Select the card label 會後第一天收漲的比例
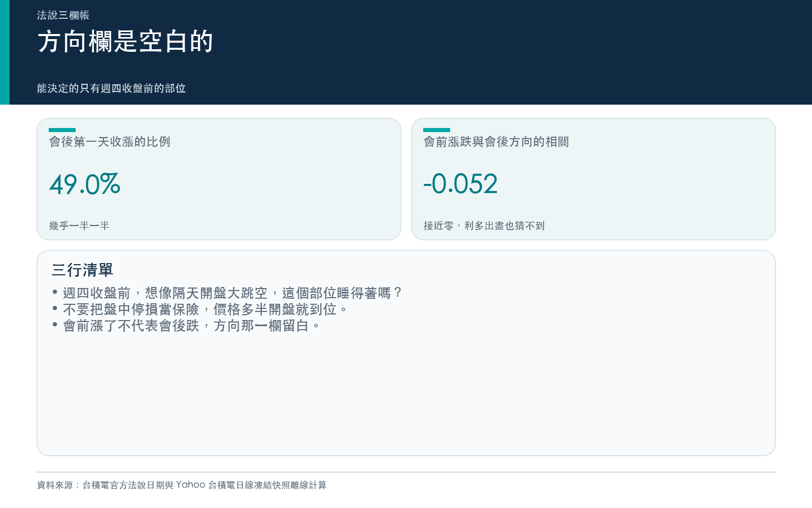This screenshot has width=812, height=508. click(110, 142)
